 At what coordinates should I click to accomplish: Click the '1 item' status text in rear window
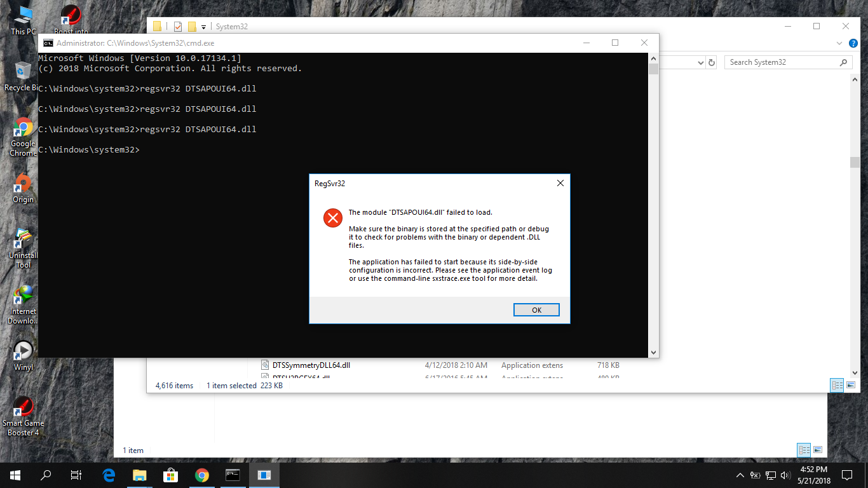click(133, 451)
